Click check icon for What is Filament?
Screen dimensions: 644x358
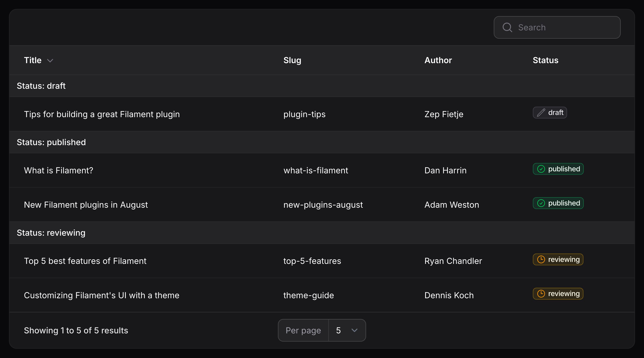click(x=541, y=169)
